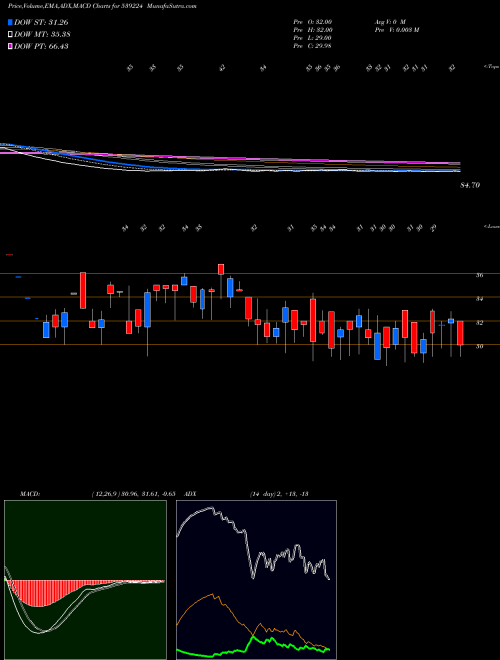Click the Pre V: 0.003 M value
Viewport: 500px width, 660px height.
(x=396, y=30)
